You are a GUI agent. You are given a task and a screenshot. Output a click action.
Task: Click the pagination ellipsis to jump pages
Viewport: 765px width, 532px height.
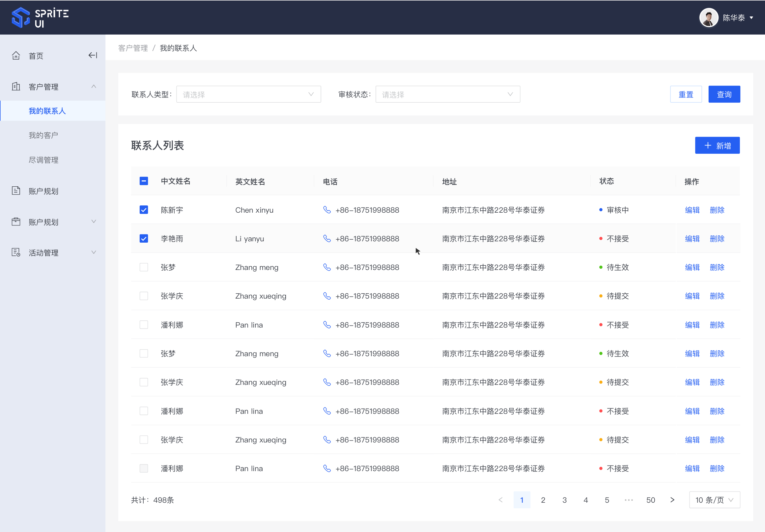(x=628, y=500)
